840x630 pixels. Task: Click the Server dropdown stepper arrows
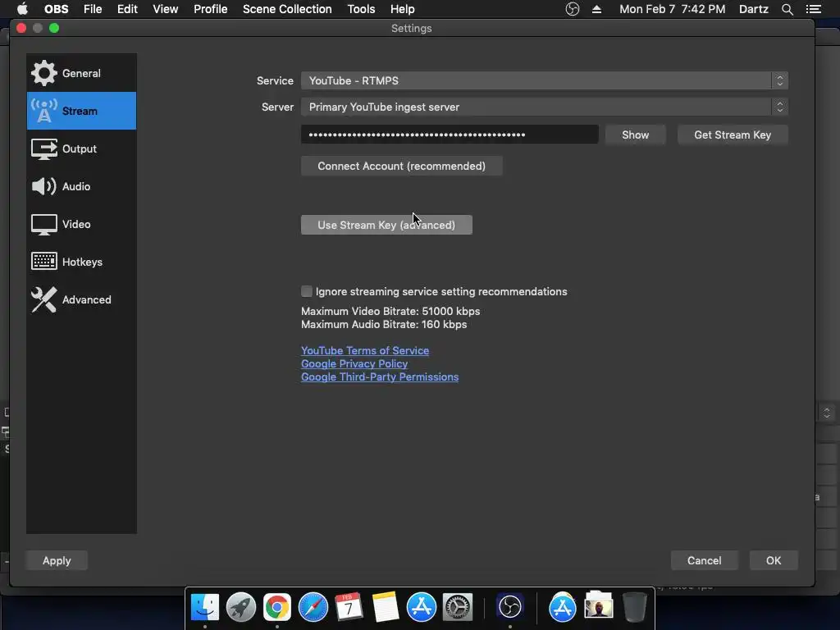tap(780, 107)
